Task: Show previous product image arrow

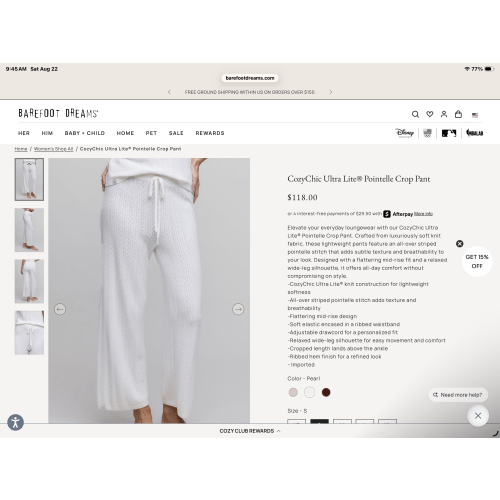Action: 60,309
